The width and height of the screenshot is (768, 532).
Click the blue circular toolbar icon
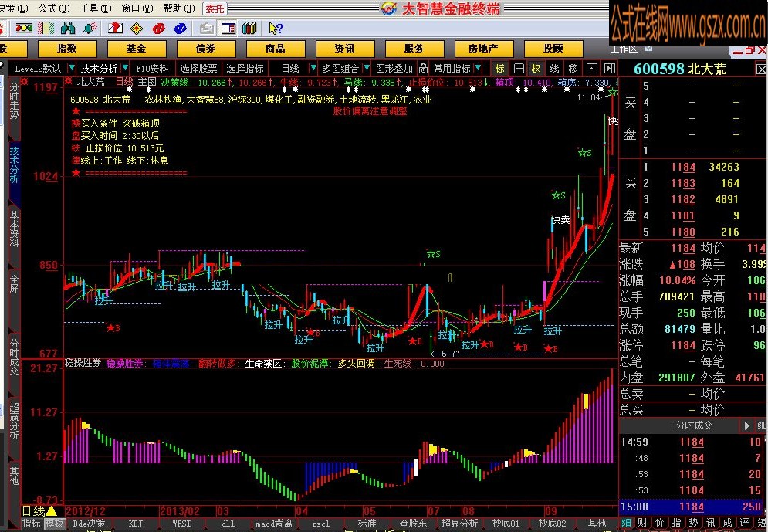(x=181, y=29)
